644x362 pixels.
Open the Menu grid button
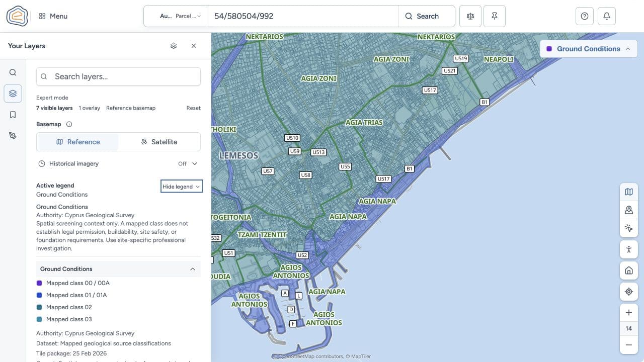[53, 16]
